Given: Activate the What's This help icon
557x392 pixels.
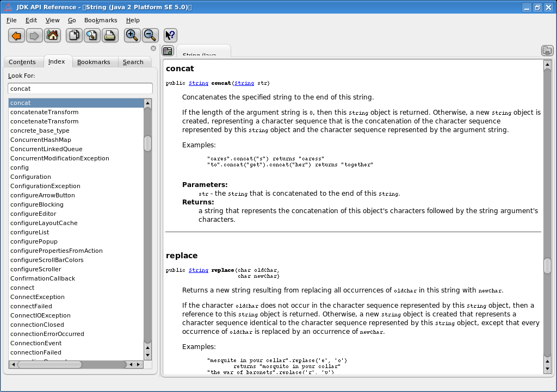Looking at the screenshot, I should [x=170, y=35].
